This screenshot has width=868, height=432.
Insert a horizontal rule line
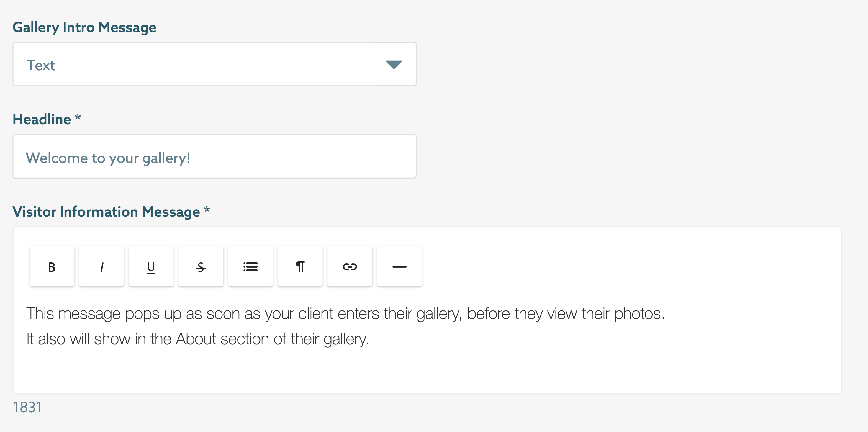[x=399, y=266]
